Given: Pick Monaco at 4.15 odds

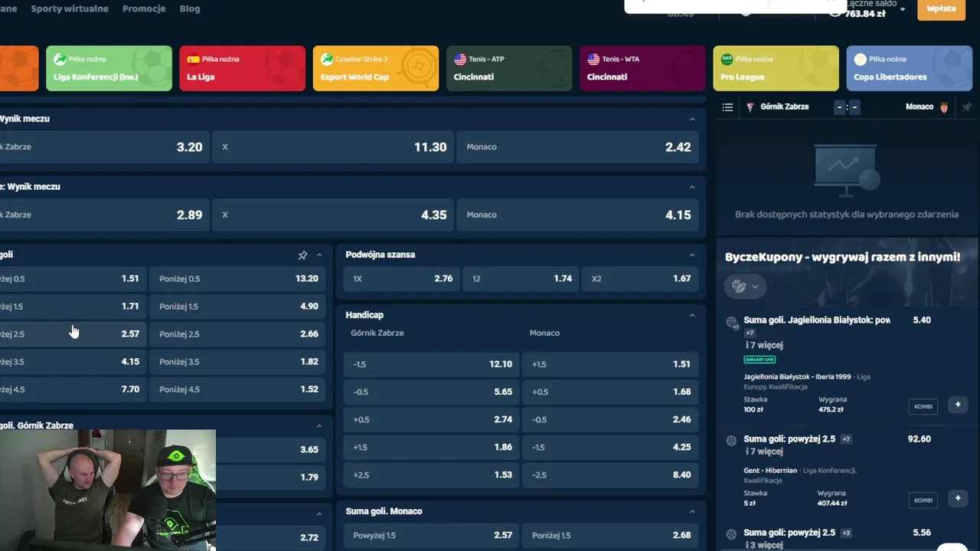Looking at the screenshot, I should [577, 215].
